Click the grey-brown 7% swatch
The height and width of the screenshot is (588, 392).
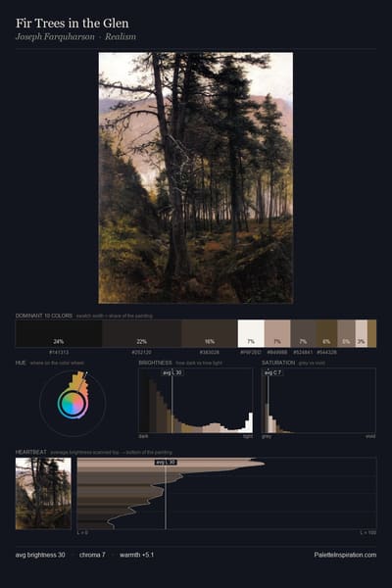[x=304, y=333]
